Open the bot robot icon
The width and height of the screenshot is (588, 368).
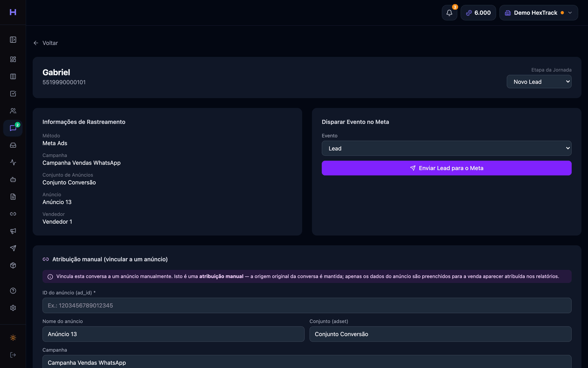click(x=13, y=180)
